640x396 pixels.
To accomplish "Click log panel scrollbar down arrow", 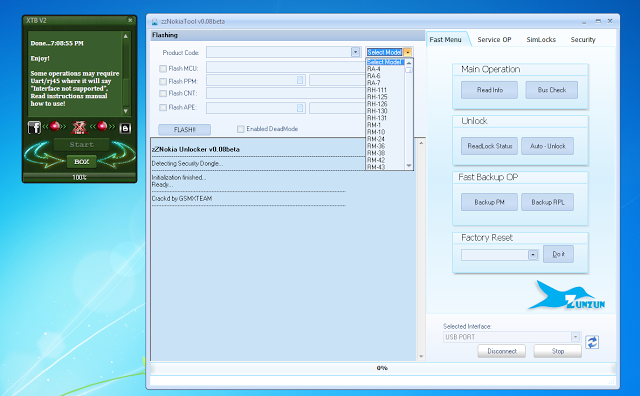I will pos(421,357).
